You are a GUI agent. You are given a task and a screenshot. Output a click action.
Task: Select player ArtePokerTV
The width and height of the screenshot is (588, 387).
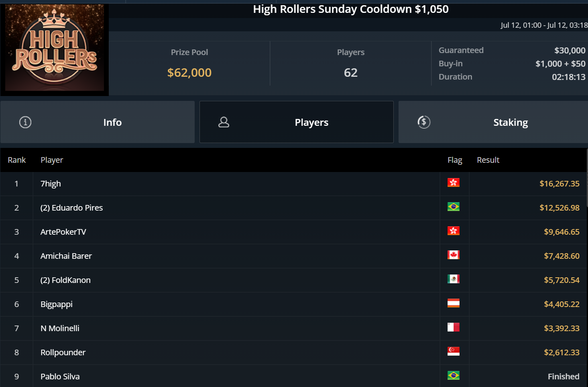(x=63, y=232)
